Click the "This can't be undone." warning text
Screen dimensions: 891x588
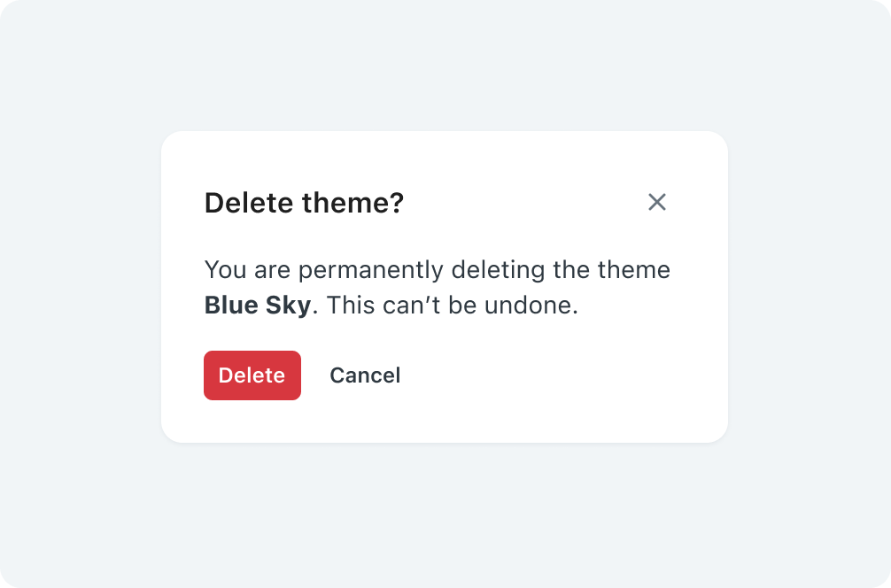pos(452,306)
